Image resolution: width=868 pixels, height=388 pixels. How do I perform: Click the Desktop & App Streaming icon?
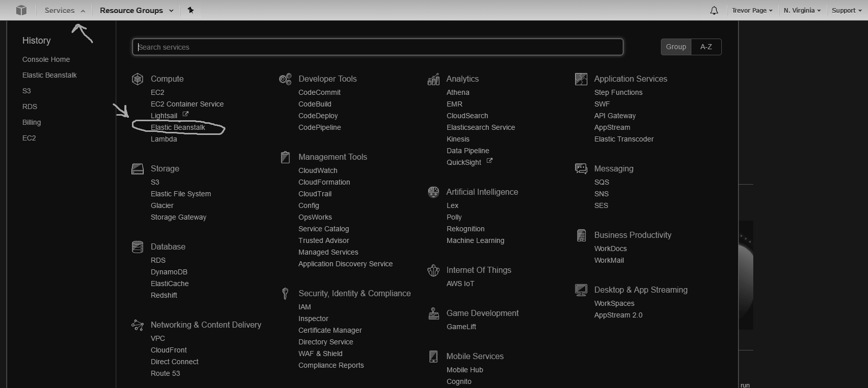point(581,290)
